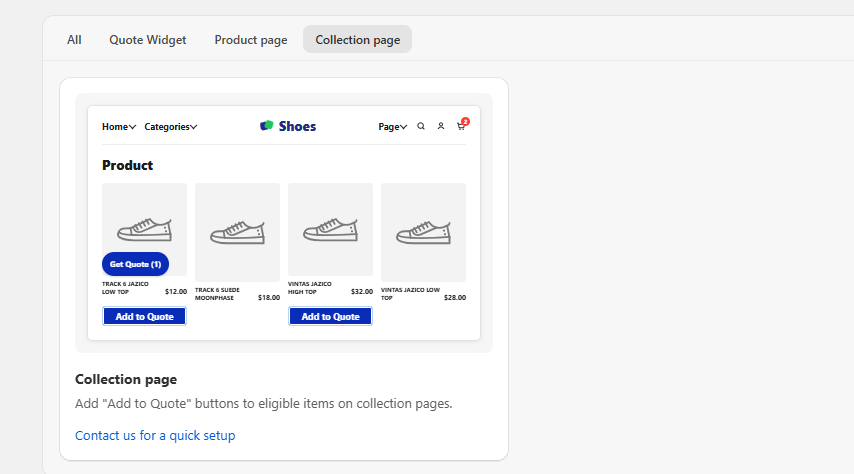
Task: Click the search magnifier icon in preview
Action: [421, 126]
